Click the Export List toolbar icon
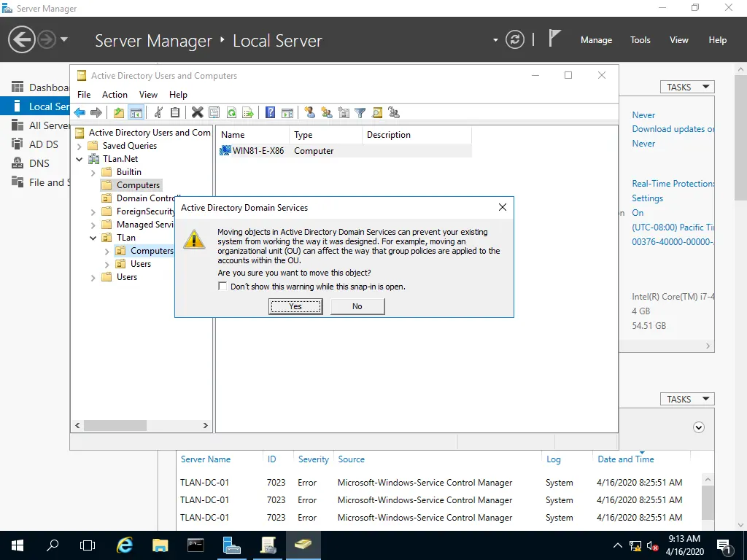Viewport: 747px width, 560px height. coord(248,113)
